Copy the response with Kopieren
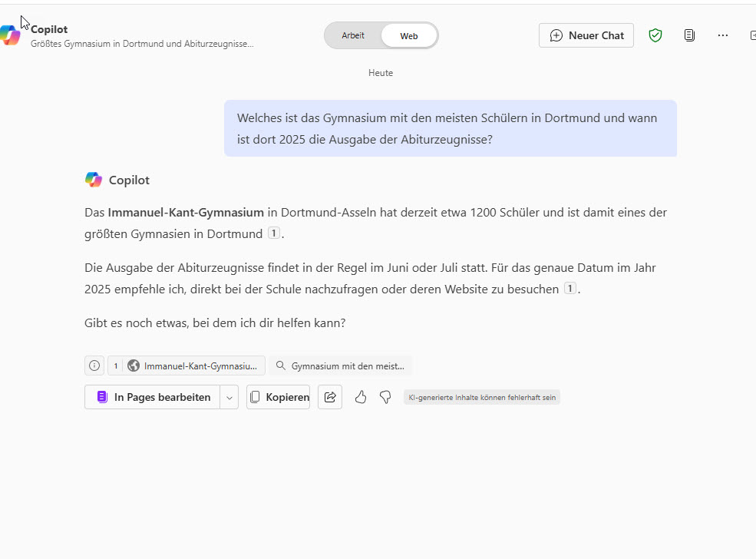 point(279,397)
